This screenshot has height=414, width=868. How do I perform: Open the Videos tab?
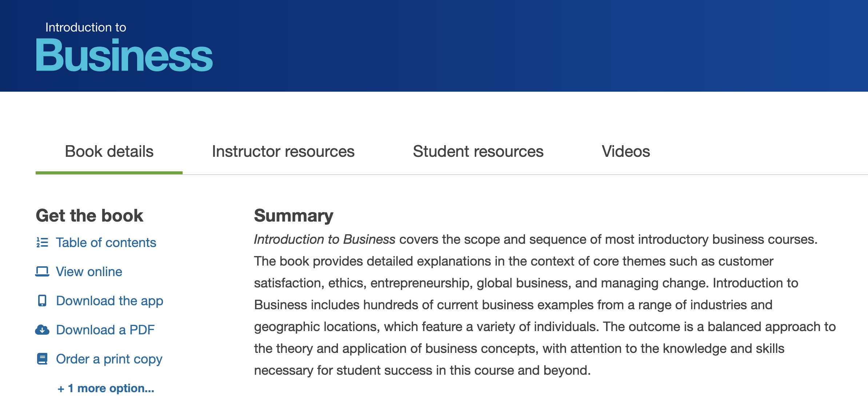point(626,151)
